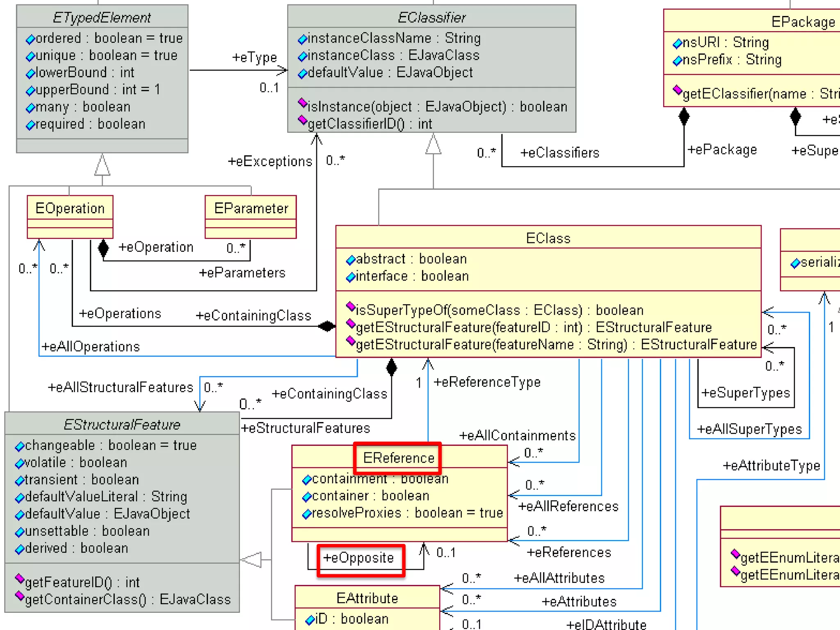Click the blue diamond icon beside abstract attribute
This screenshot has width=840, height=630.
[350, 260]
